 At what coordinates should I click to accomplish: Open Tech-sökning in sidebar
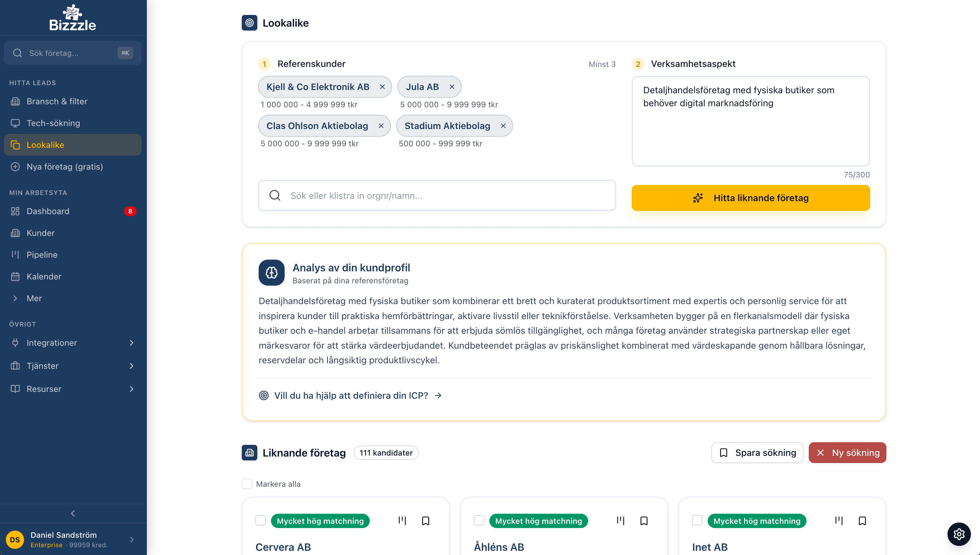coord(53,123)
